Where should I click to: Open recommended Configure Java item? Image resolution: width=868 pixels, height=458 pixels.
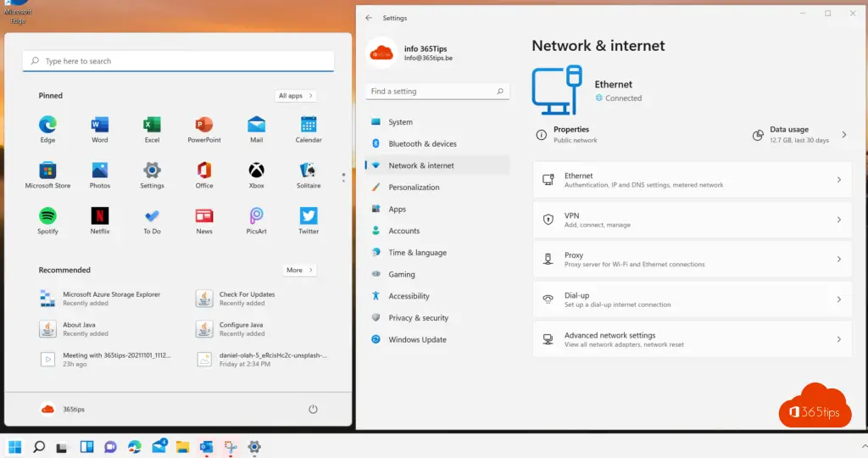pos(231,329)
